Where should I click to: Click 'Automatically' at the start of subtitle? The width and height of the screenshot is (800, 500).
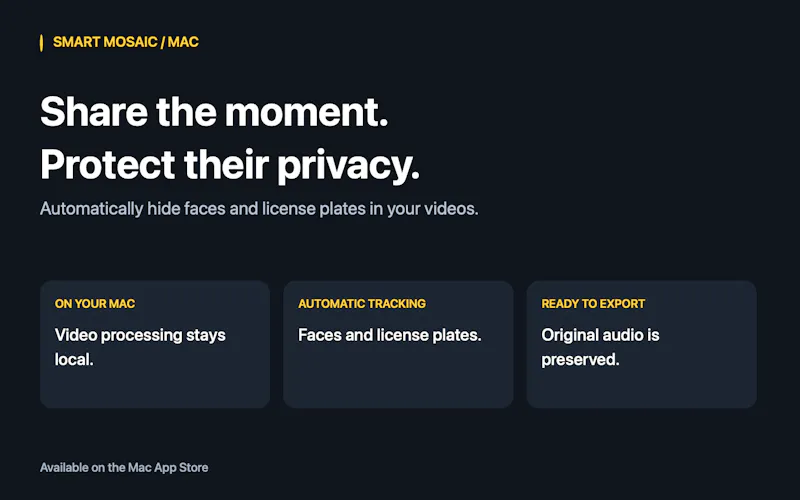(x=92, y=209)
